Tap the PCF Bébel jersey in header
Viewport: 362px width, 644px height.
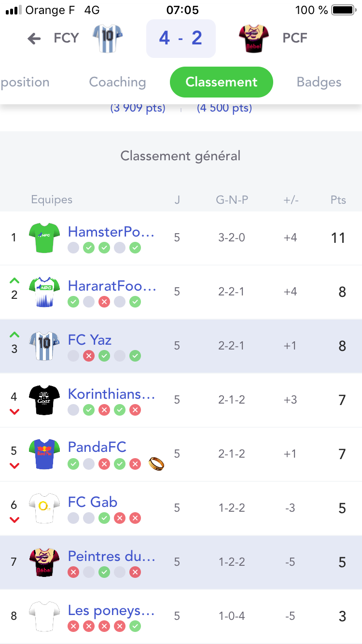tap(253, 39)
